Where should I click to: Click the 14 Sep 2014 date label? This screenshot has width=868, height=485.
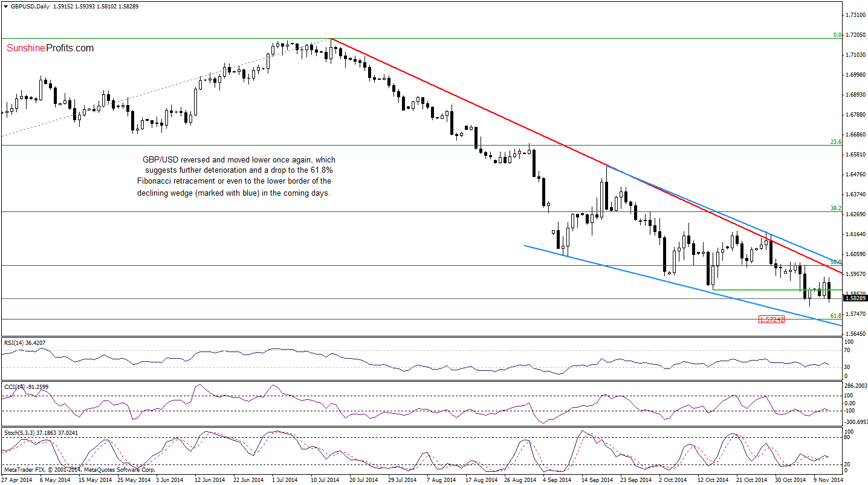[x=597, y=480]
